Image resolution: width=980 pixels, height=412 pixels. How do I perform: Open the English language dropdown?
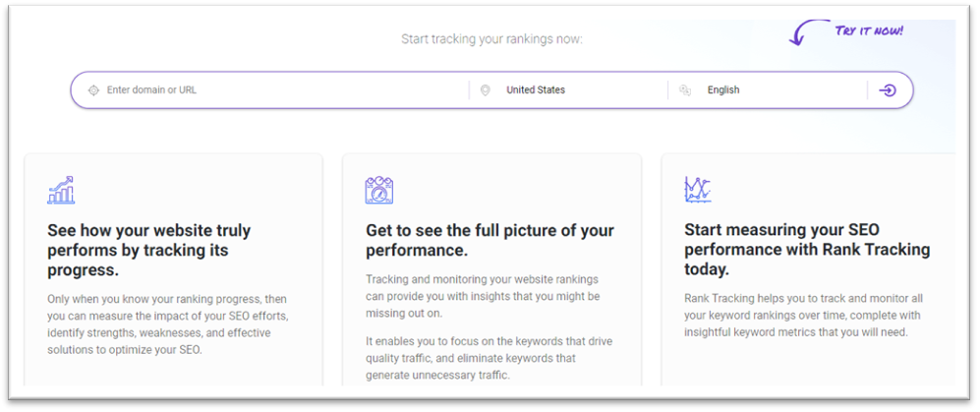768,90
